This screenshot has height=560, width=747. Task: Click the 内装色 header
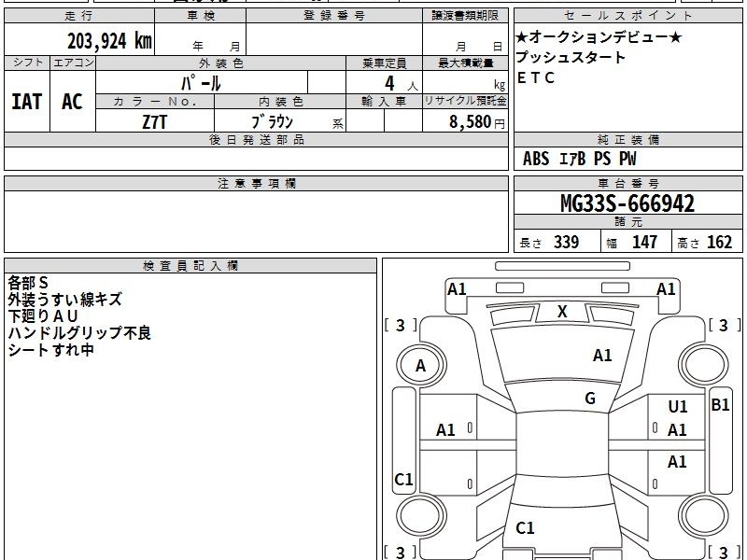coord(280,102)
